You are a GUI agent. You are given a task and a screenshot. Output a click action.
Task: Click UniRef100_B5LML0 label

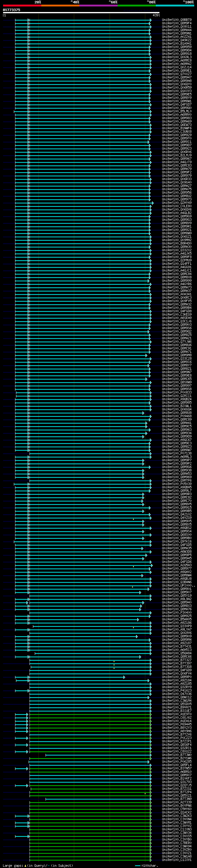tap(177, 111)
